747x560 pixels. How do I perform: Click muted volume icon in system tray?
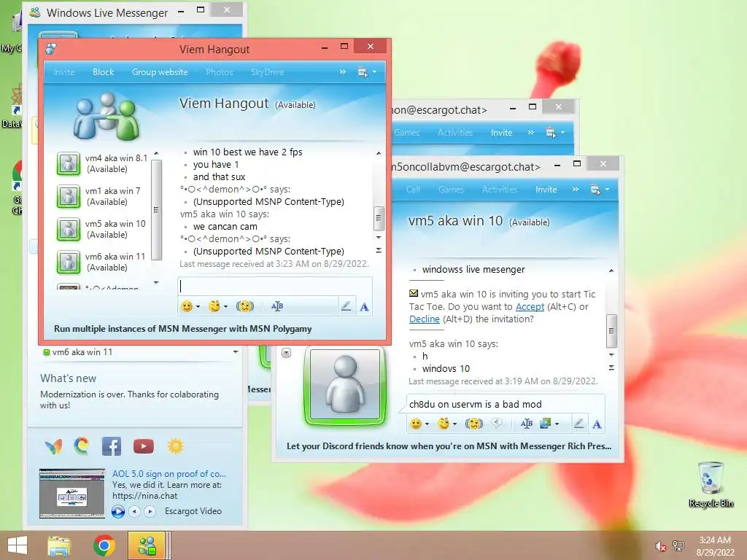pyautogui.click(x=660, y=546)
